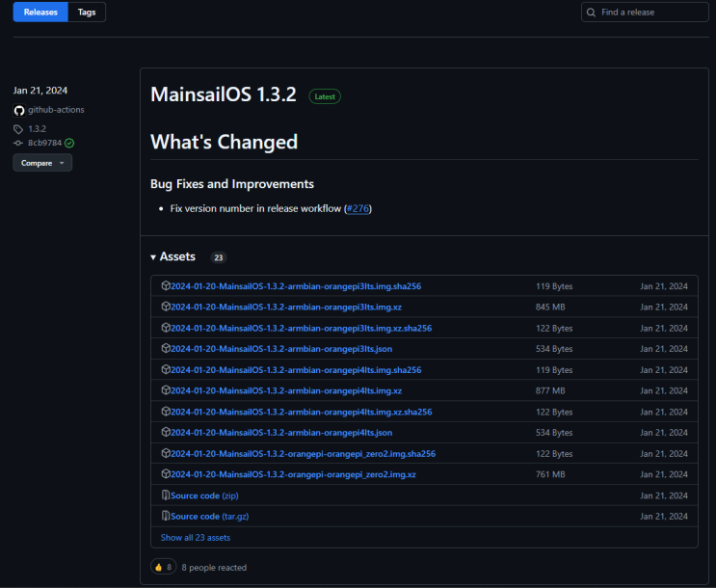Screen dimensions: 716x588
Task: Switch to the Tags tab
Action: point(87,12)
